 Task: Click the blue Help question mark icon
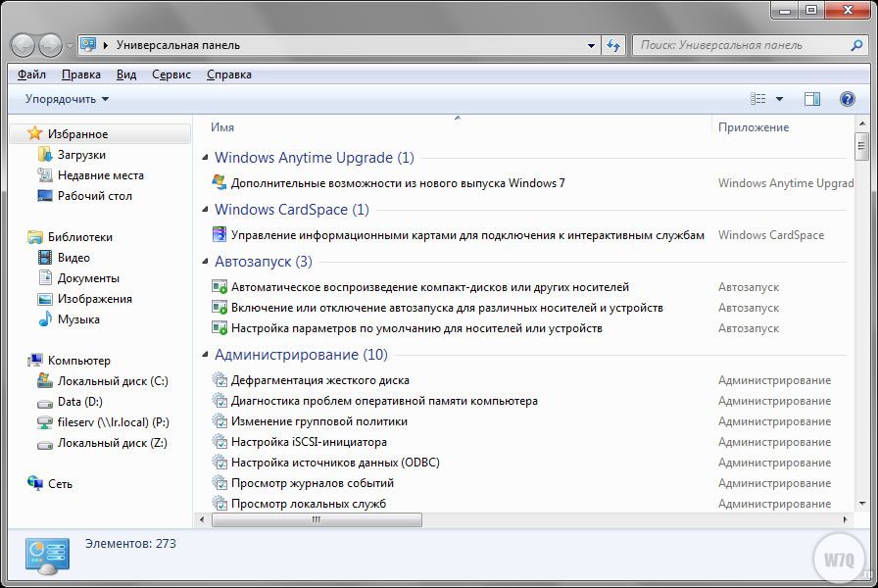(x=848, y=99)
